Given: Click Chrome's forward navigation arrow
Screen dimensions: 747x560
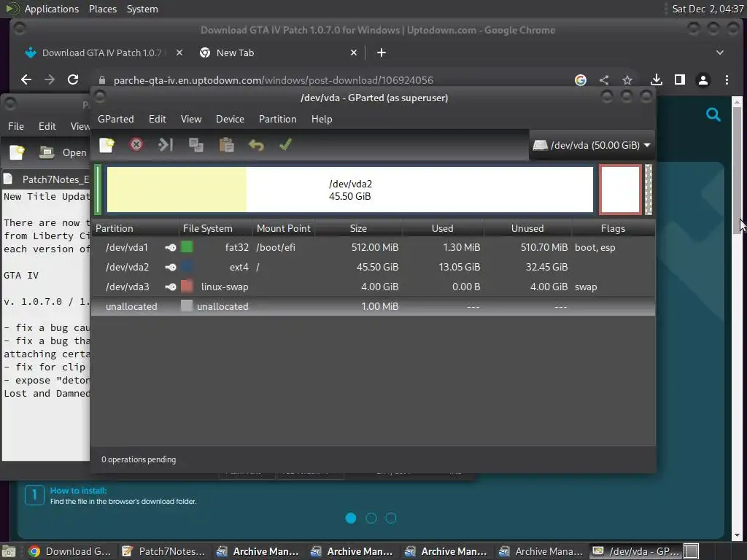Looking at the screenshot, I should 50,79.
